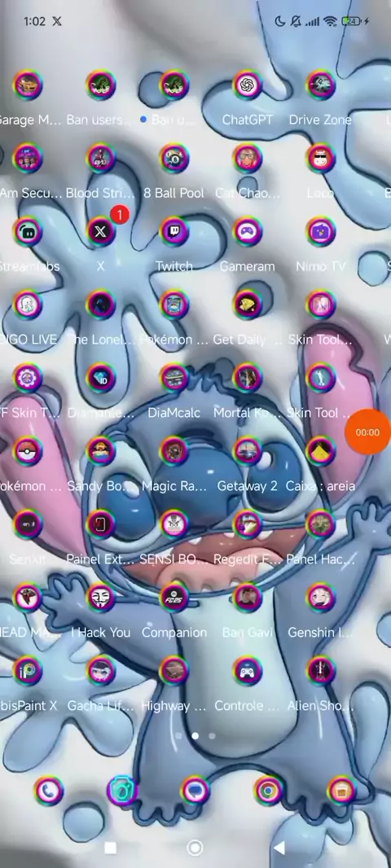This screenshot has width=391, height=868.
Task: Open the X app with notification badge
Action: pos(101,231)
